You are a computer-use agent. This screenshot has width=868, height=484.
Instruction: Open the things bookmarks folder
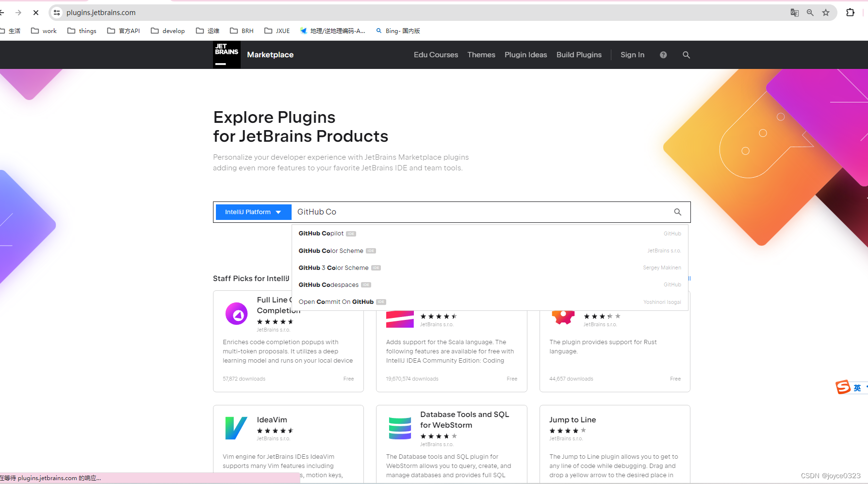[82, 31]
